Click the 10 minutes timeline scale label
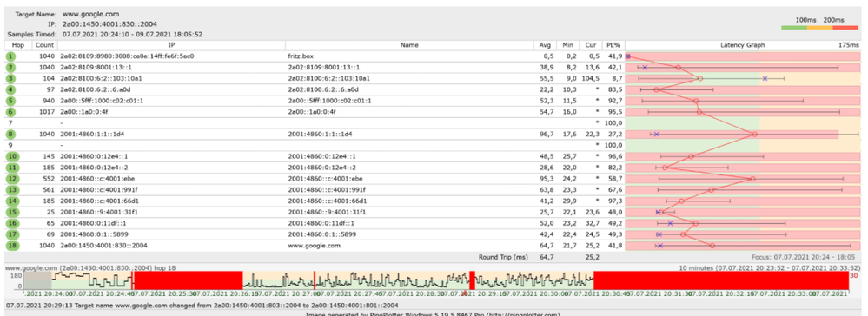This screenshot has width=868, height=316. tap(770, 267)
